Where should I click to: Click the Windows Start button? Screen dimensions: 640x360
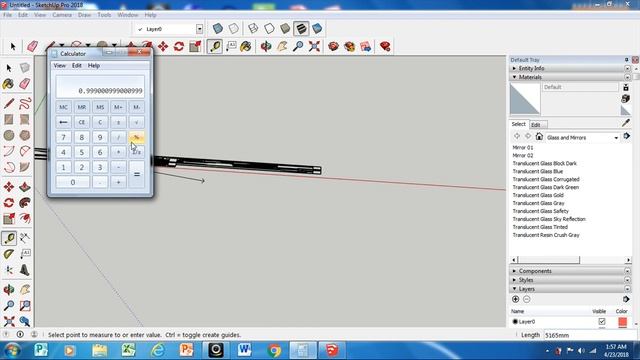[11, 350]
